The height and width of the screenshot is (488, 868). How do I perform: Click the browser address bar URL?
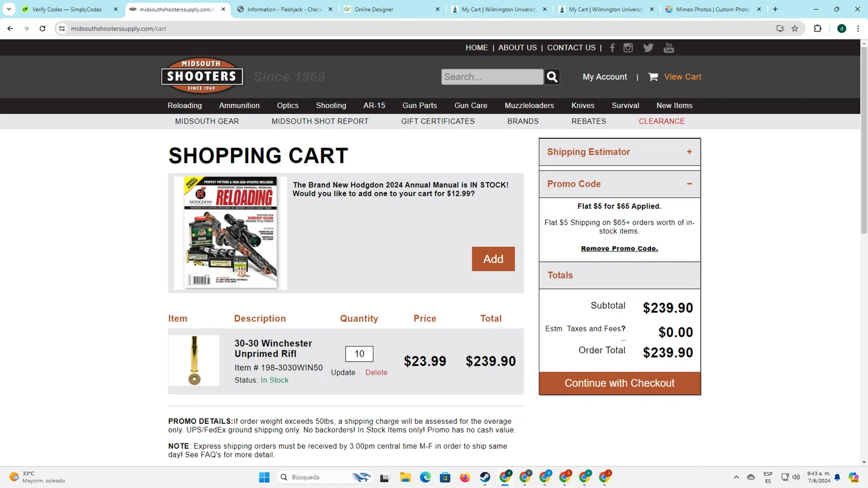pyautogui.click(x=119, y=28)
